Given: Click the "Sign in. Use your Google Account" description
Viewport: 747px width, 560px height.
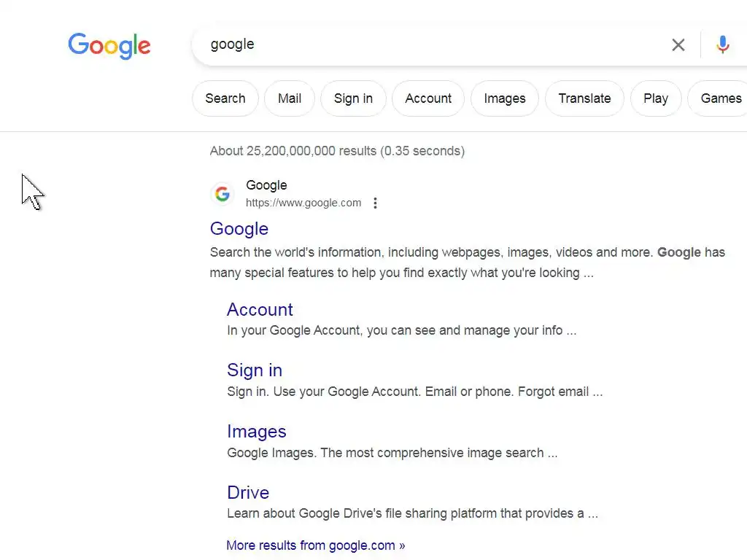Looking at the screenshot, I should point(415,392).
